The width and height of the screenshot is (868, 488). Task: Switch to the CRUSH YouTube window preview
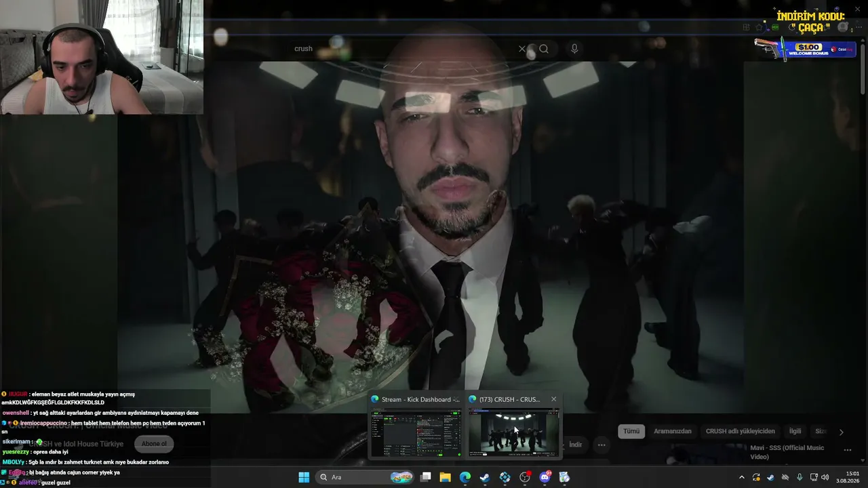pyautogui.click(x=513, y=432)
